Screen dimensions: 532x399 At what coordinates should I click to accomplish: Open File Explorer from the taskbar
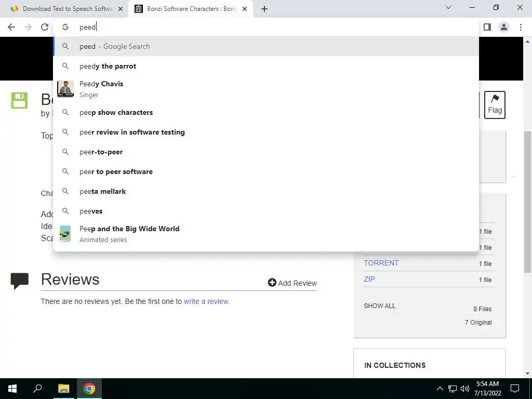pyautogui.click(x=63, y=389)
